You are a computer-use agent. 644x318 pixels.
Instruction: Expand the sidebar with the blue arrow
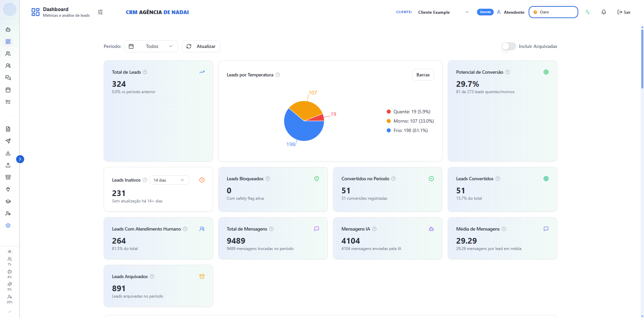(20, 159)
